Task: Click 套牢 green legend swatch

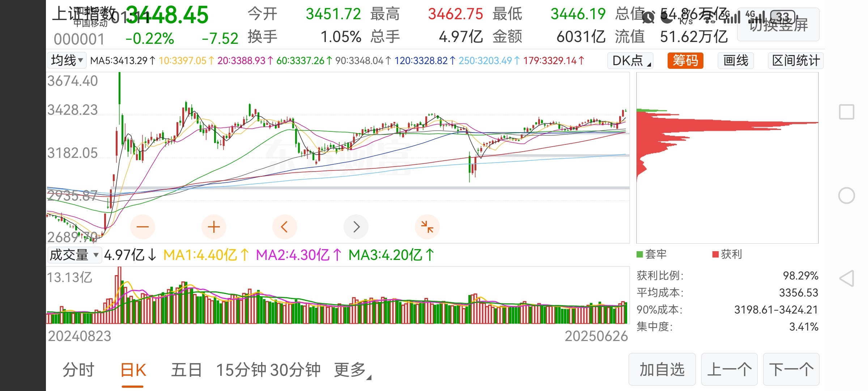Action: pos(639,255)
